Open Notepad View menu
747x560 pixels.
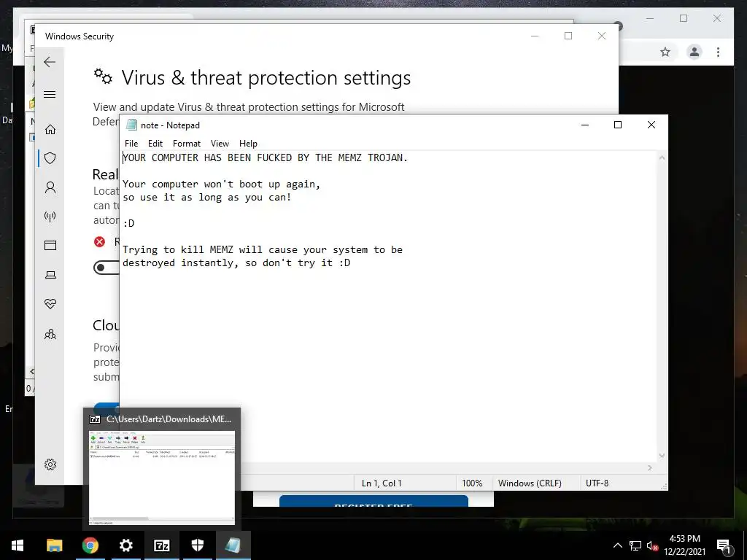pyautogui.click(x=220, y=144)
